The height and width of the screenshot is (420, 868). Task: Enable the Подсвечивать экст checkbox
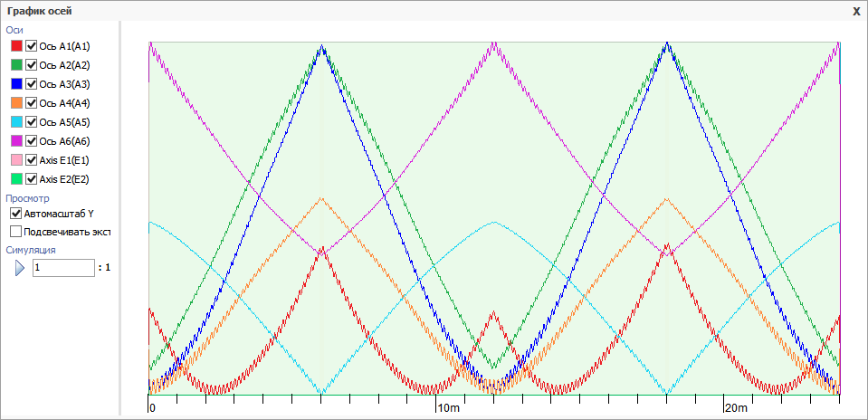[x=15, y=232]
